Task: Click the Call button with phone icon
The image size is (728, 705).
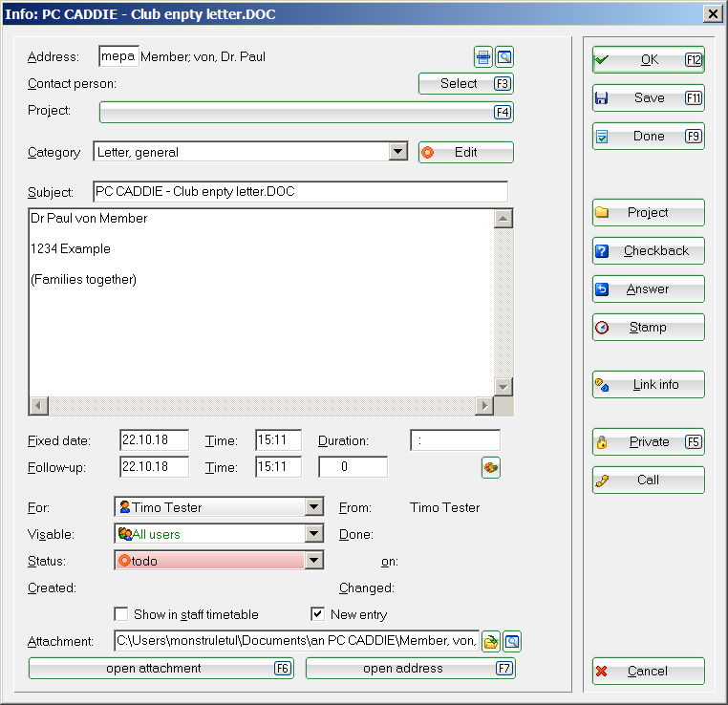Action: [648, 481]
